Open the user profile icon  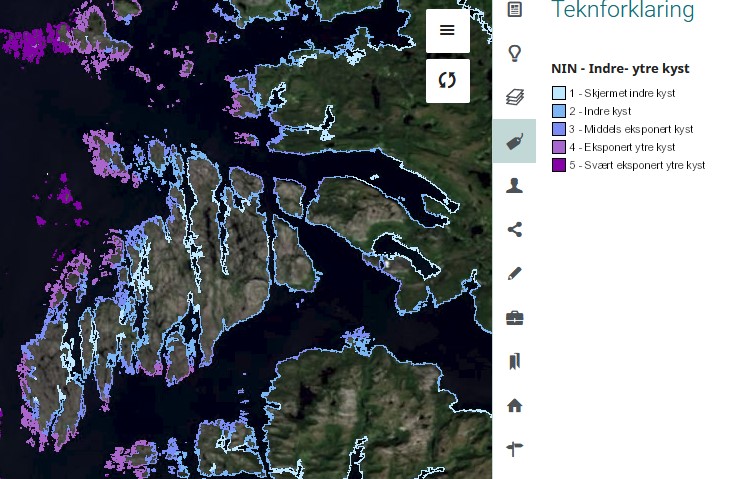[515, 185]
